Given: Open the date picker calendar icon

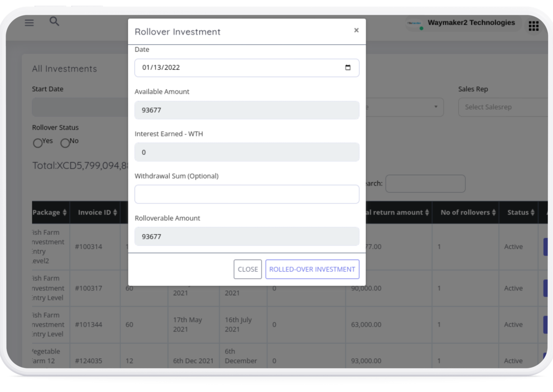Looking at the screenshot, I should pos(348,68).
